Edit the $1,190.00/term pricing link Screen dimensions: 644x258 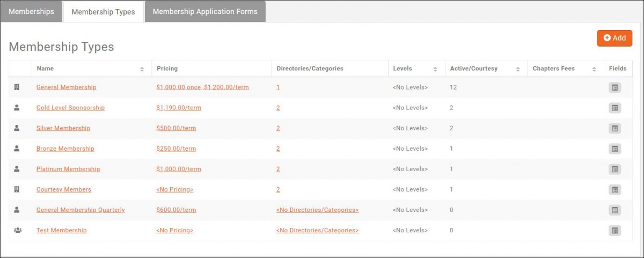tap(179, 107)
